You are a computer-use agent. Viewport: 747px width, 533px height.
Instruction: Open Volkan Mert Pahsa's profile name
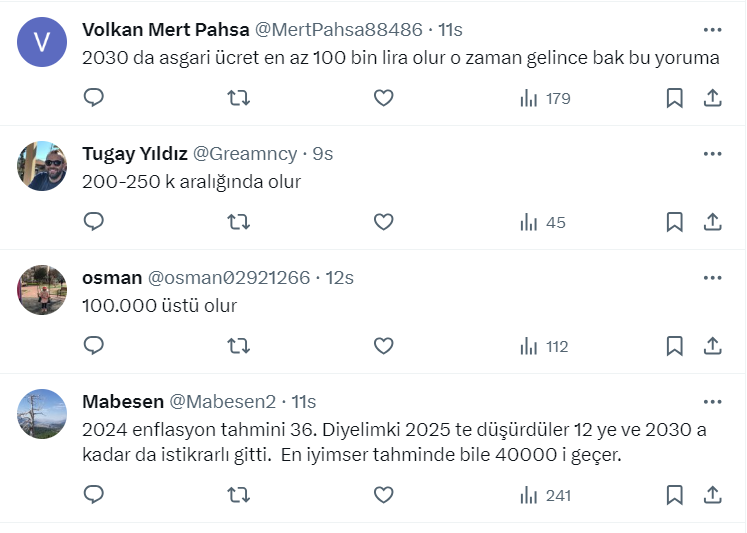pos(165,30)
